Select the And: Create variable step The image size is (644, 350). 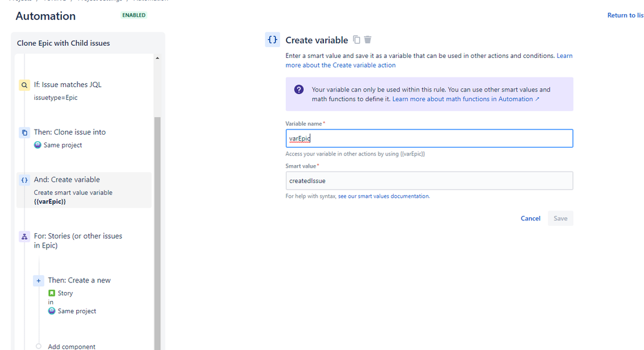click(84, 190)
